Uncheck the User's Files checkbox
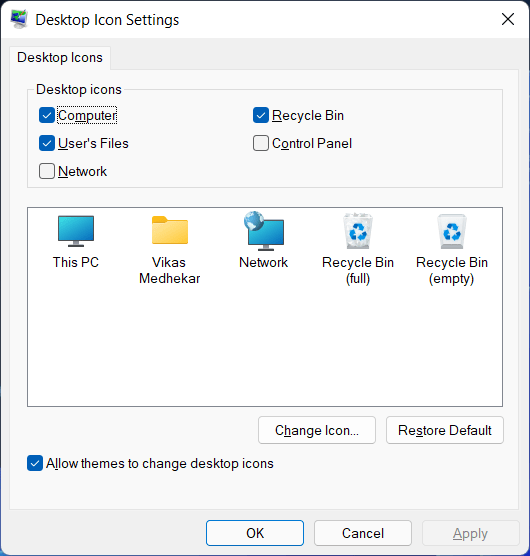The height and width of the screenshot is (556, 530). 47,143
